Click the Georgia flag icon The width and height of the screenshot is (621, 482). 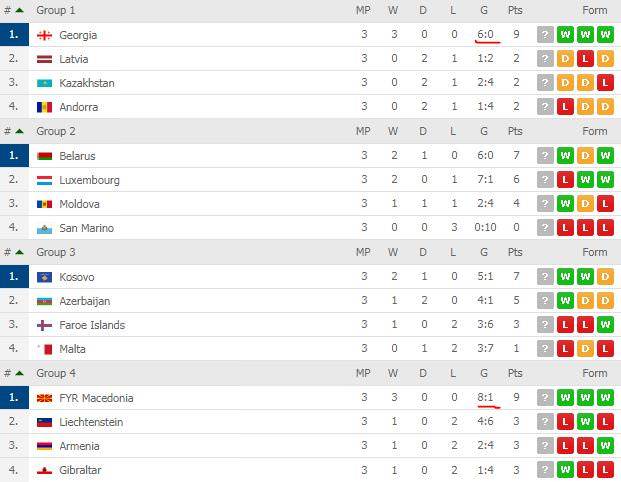pos(44,35)
